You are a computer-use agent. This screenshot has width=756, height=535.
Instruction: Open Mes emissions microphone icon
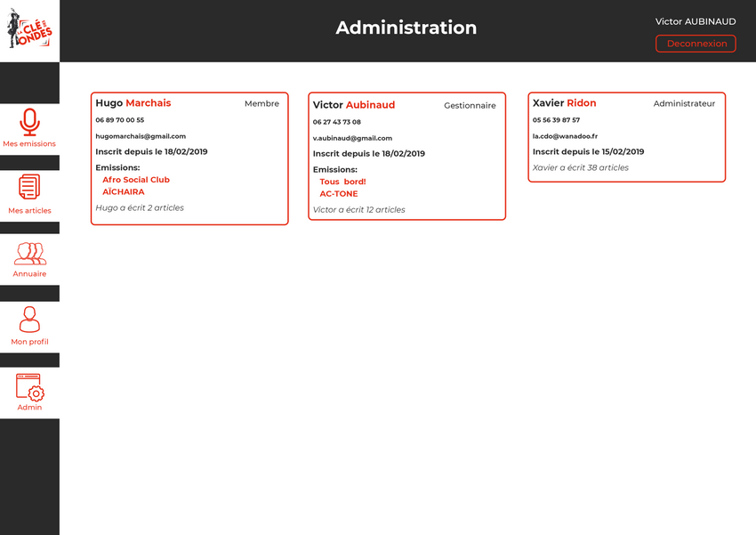pos(29,122)
